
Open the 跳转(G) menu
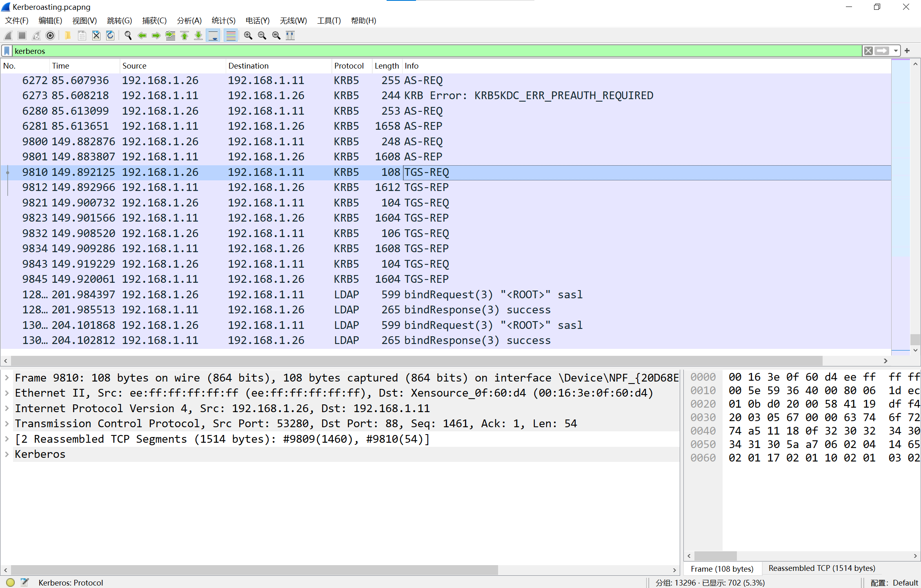click(119, 20)
